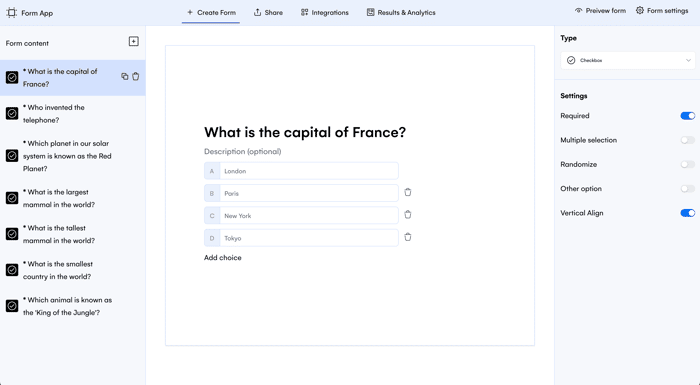Image resolution: width=700 pixels, height=385 pixels.
Task: Turn on Randomize toggle
Action: (688, 164)
